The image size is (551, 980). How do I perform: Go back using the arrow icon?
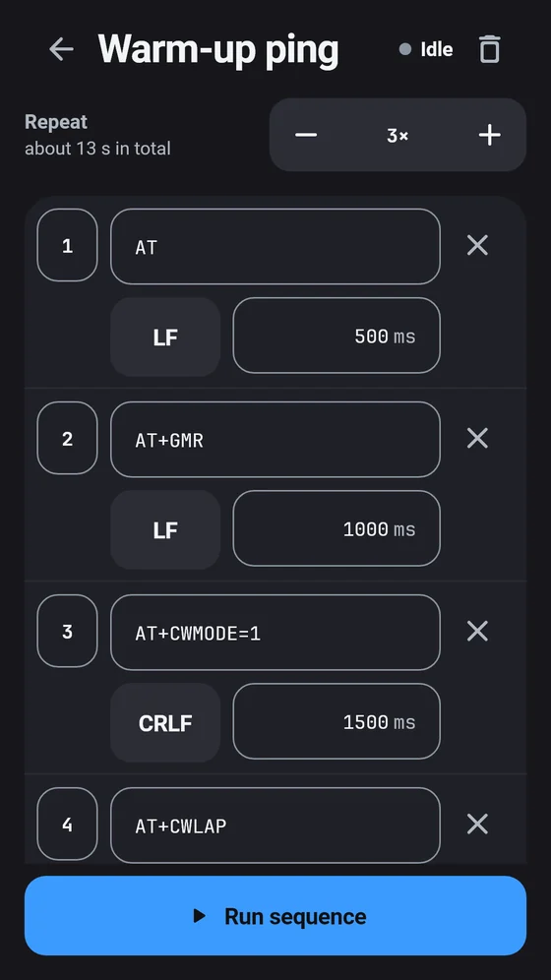point(61,49)
